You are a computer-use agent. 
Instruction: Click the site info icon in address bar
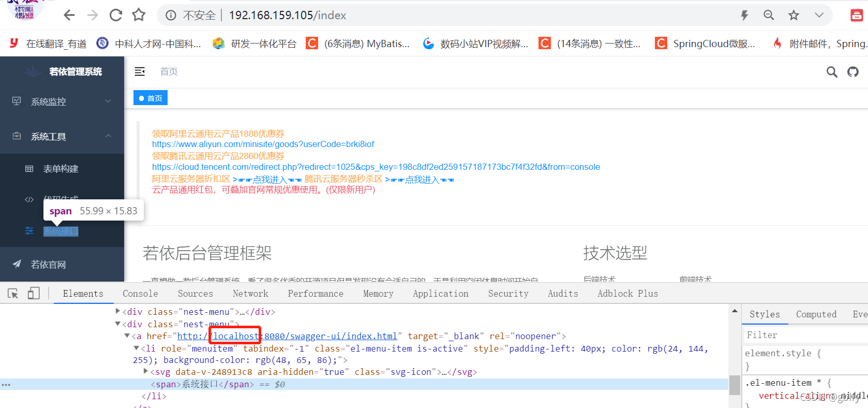(171, 16)
